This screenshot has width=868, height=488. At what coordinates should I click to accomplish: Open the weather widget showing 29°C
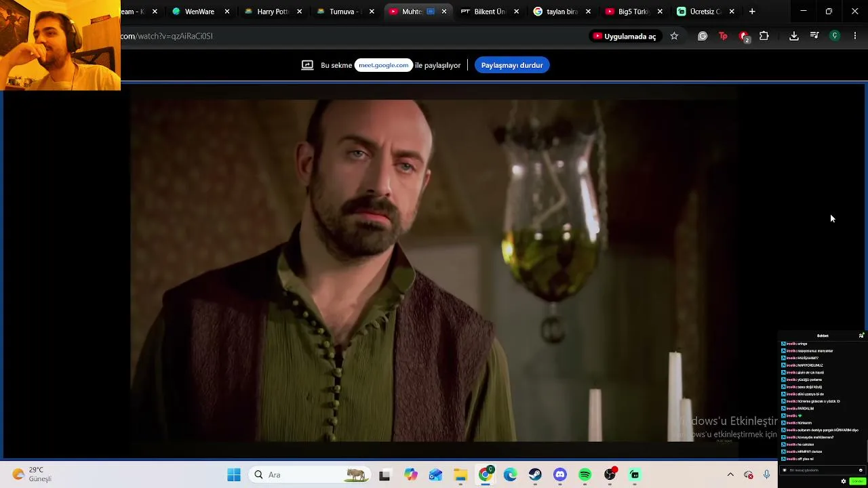point(32,474)
